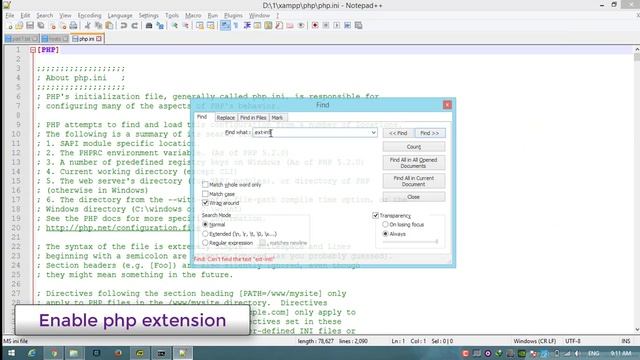
Task: Click the Find binoculars toolbar icon
Action: (149, 26)
